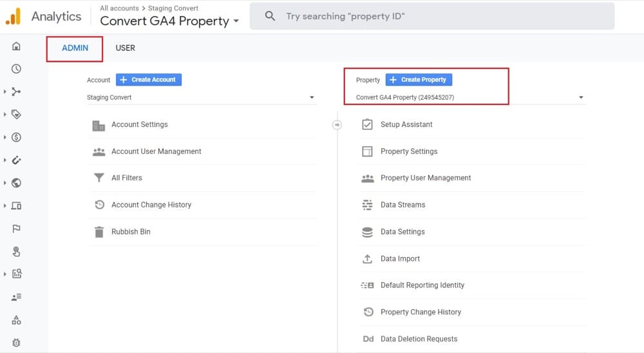
Task: Open the Custom definitions shapes icon in sidebar
Action: tap(16, 320)
